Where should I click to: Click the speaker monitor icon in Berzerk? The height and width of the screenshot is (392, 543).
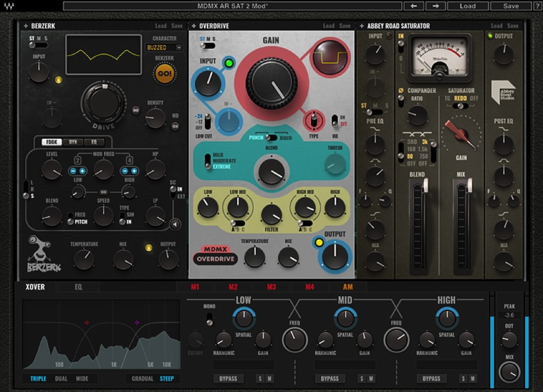(175, 224)
